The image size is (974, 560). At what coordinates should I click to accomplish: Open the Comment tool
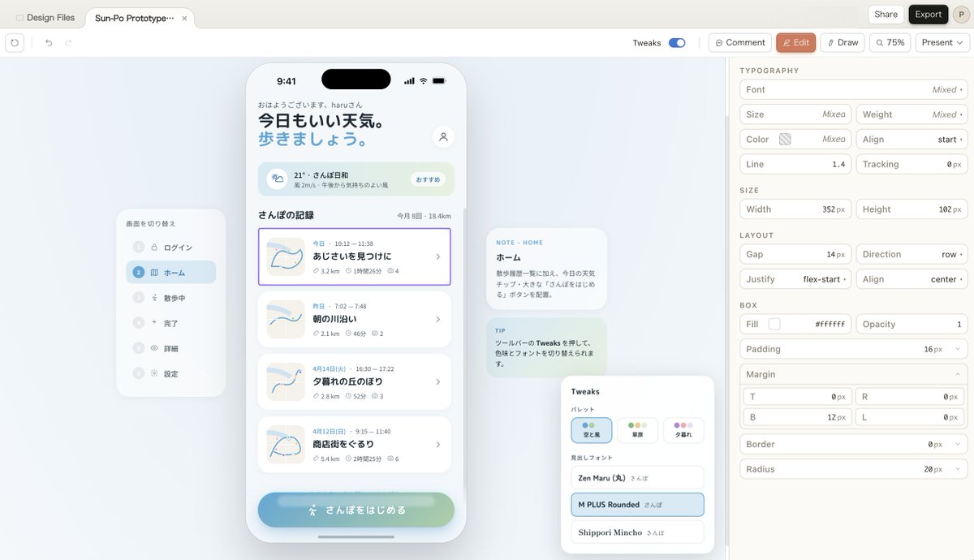coord(739,41)
